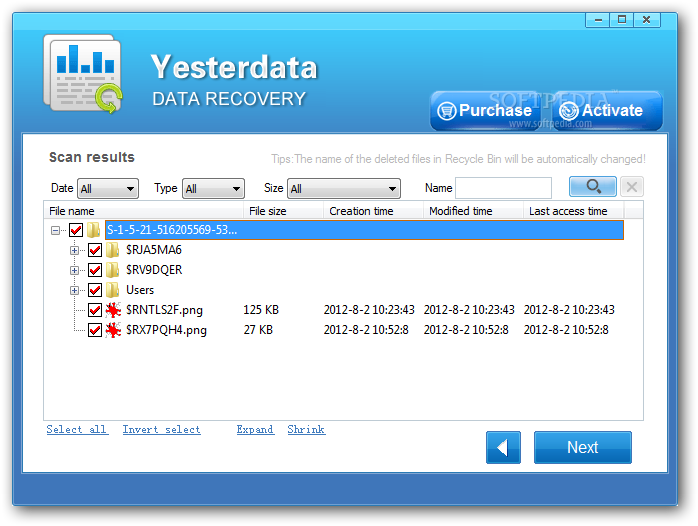
Task: Proceed with the Next button
Action: tap(583, 447)
